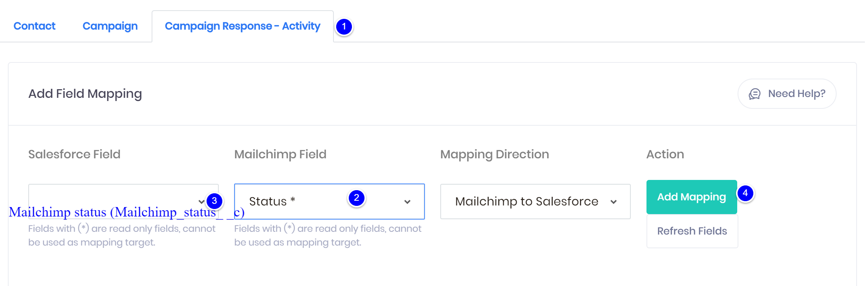Click the Need Help chat bubble icon
This screenshot has width=868, height=286.
coord(754,94)
